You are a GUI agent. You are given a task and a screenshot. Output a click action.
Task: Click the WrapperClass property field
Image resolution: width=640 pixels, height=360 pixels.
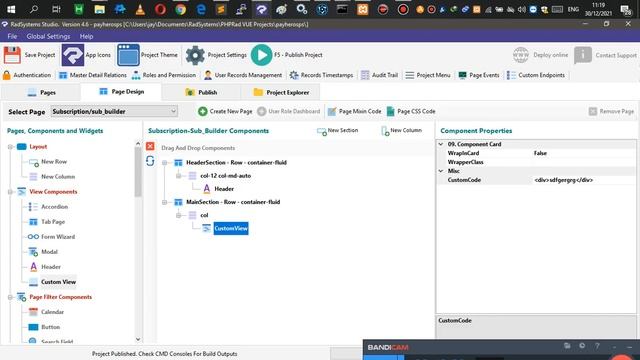point(584,162)
